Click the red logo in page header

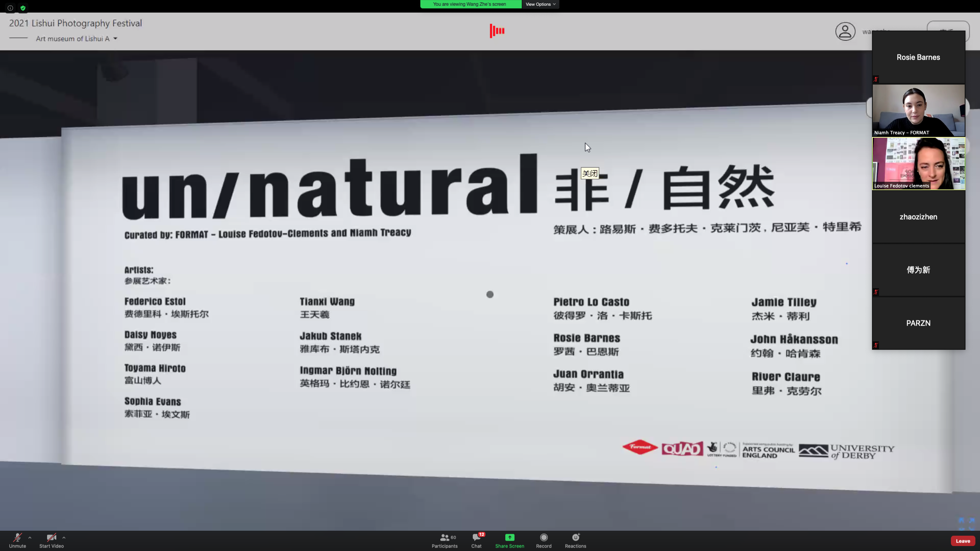(497, 31)
